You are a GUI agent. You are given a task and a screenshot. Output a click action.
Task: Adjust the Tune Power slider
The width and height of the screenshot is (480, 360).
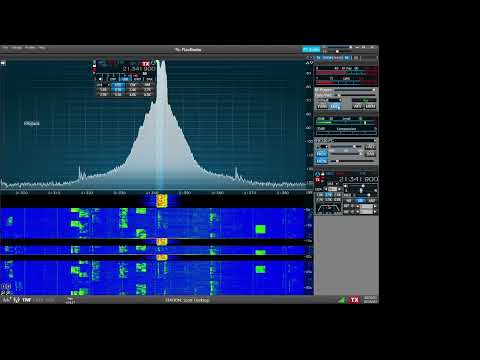pyautogui.click(x=354, y=95)
